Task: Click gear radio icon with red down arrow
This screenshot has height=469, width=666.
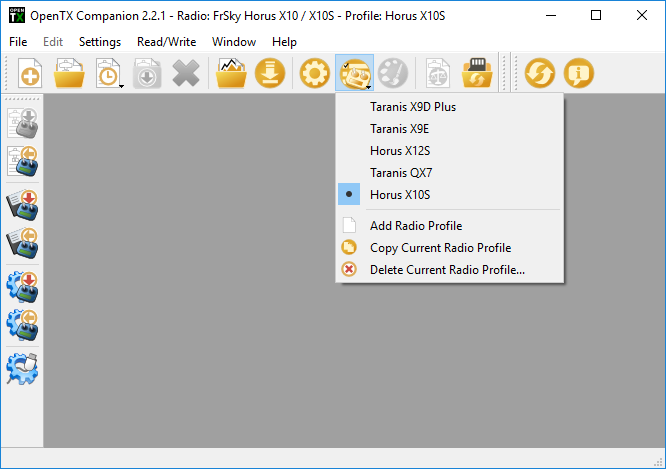Action: coord(23,287)
